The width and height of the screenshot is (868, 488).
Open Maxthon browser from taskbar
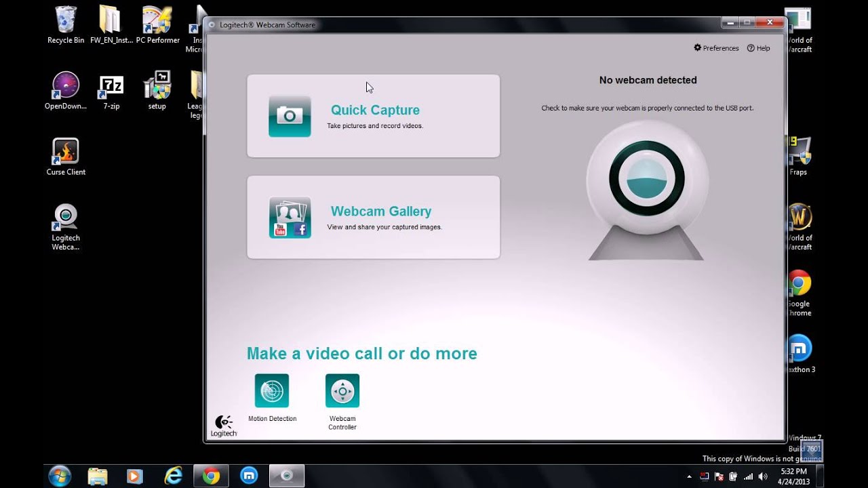[249, 476]
